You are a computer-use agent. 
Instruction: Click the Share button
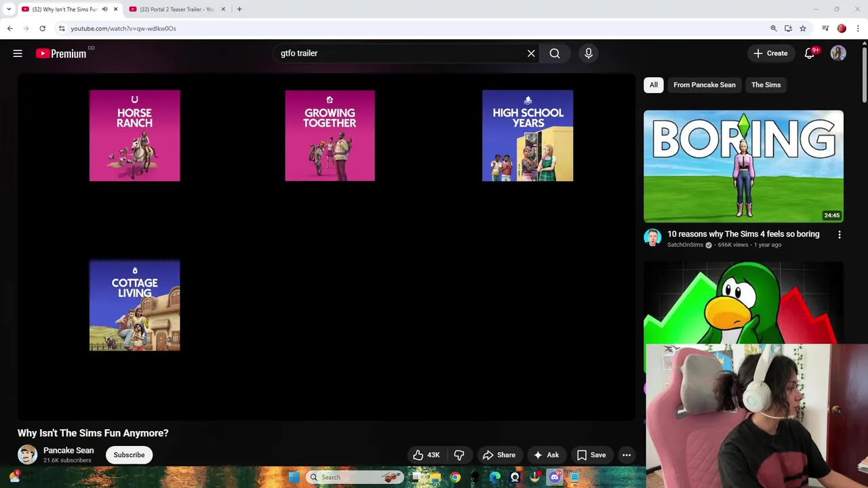click(498, 455)
